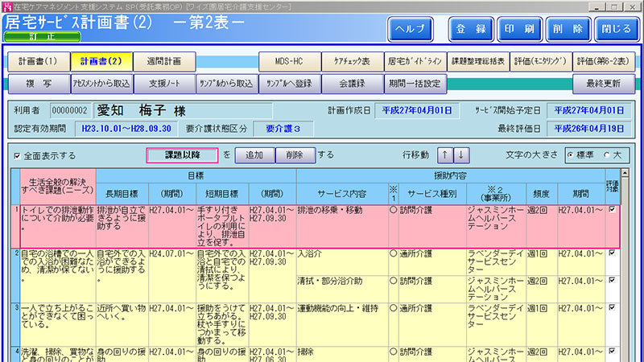
Task: Switch to the 計画書(2) tab
Action: [x=101, y=62]
